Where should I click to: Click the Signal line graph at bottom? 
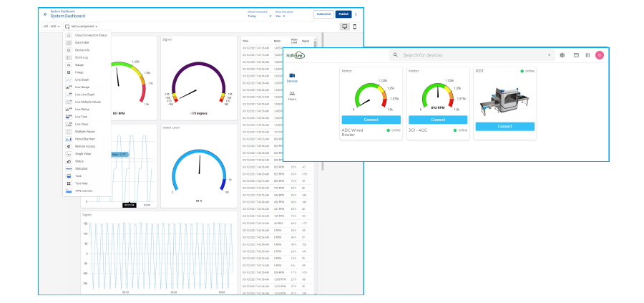coord(159,253)
